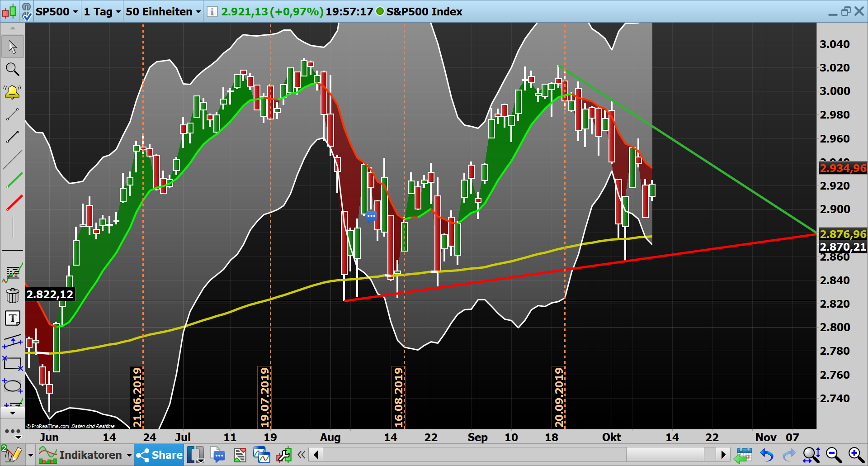The image size is (868, 466).
Task: Click the 21.06.2019 vertical date marker label
Action: tap(137, 397)
